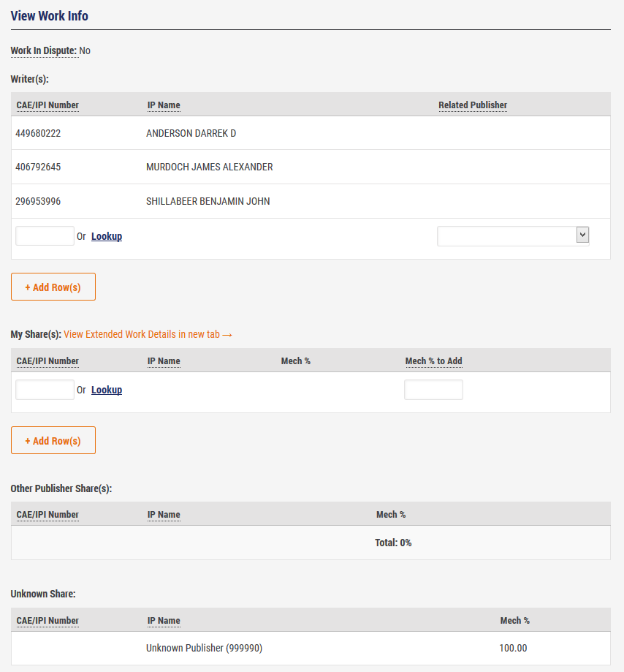Select writer row MURDOCH JAMES ALEXANDER
Image resolution: width=624 pixels, height=672 pixels.
(209, 167)
